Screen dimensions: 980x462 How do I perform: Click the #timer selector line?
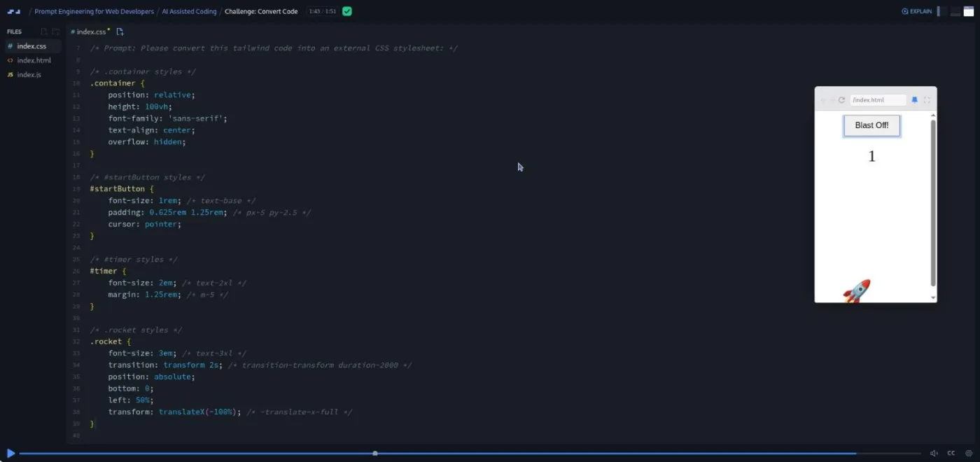tap(108, 271)
